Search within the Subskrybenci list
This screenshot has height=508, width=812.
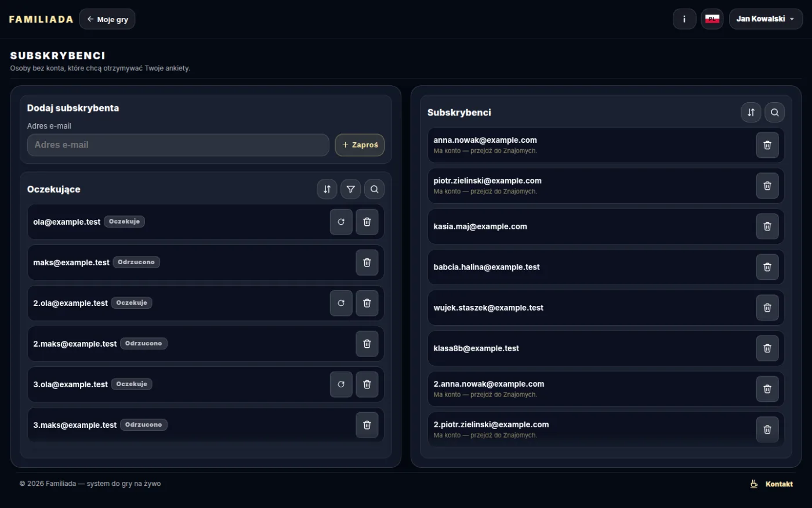(775, 113)
